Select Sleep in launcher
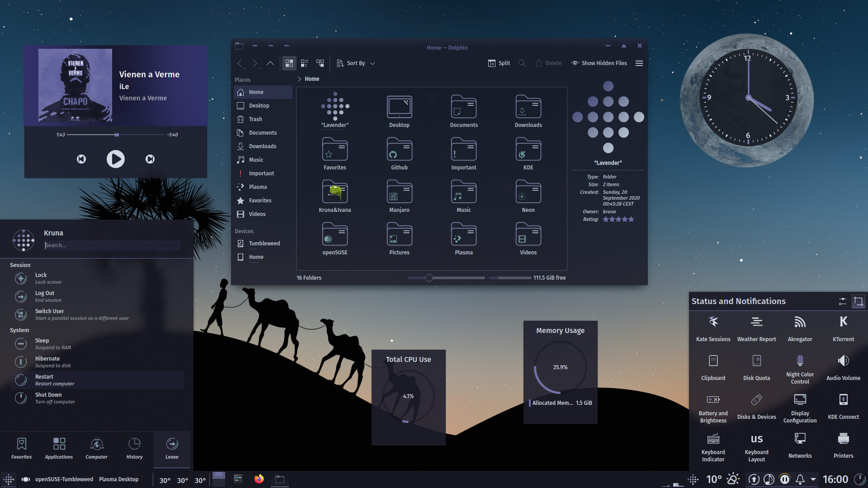Viewport: 868px width, 488px height. tap(97, 344)
